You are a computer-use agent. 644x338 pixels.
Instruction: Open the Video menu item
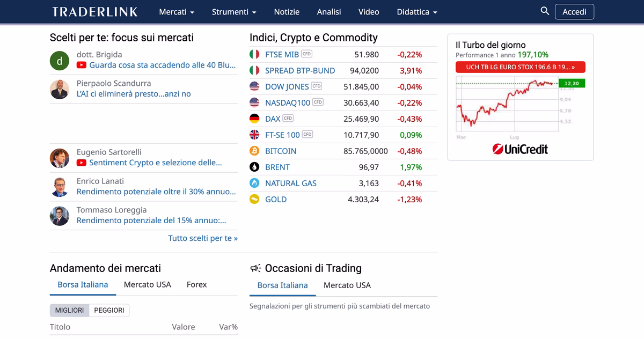pyautogui.click(x=369, y=12)
